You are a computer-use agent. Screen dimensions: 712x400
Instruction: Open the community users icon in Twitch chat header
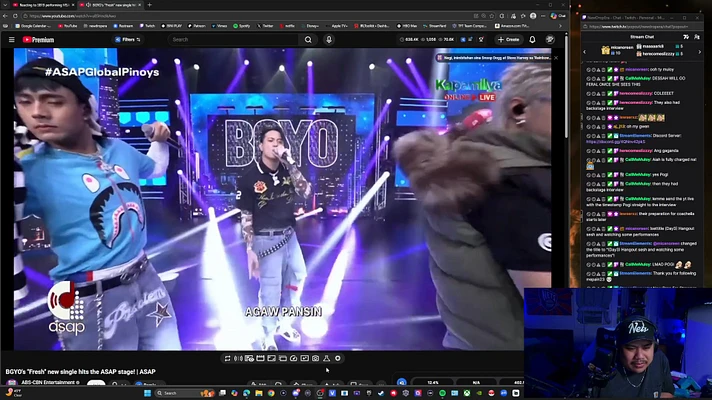[697, 37]
